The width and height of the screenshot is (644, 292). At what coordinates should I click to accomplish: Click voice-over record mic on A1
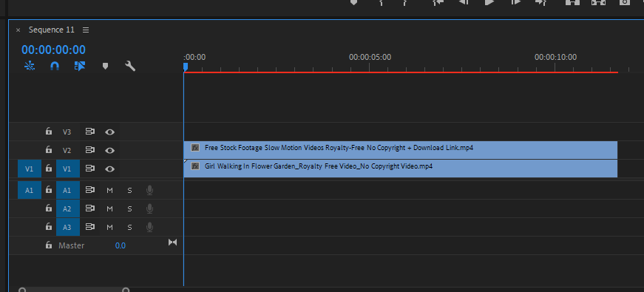[150, 190]
